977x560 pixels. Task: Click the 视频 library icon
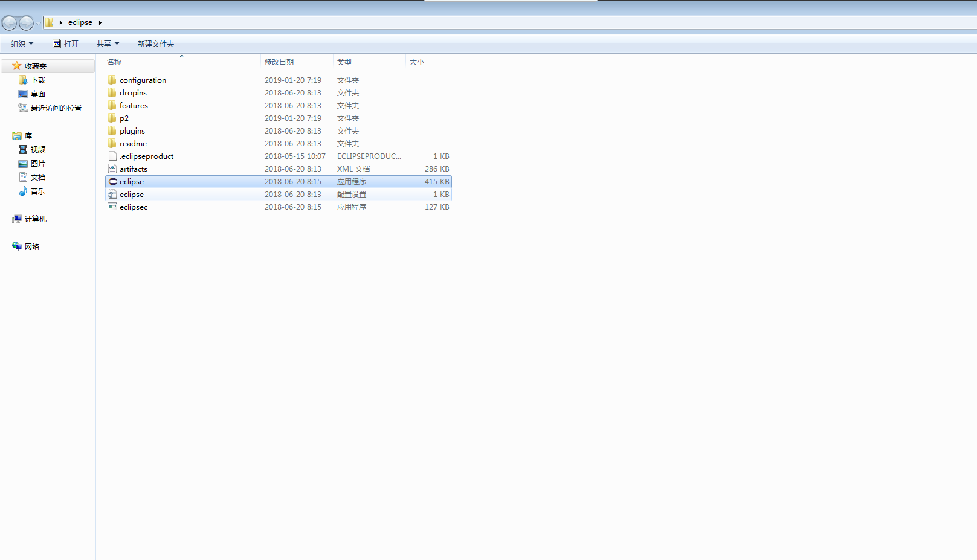(23, 149)
